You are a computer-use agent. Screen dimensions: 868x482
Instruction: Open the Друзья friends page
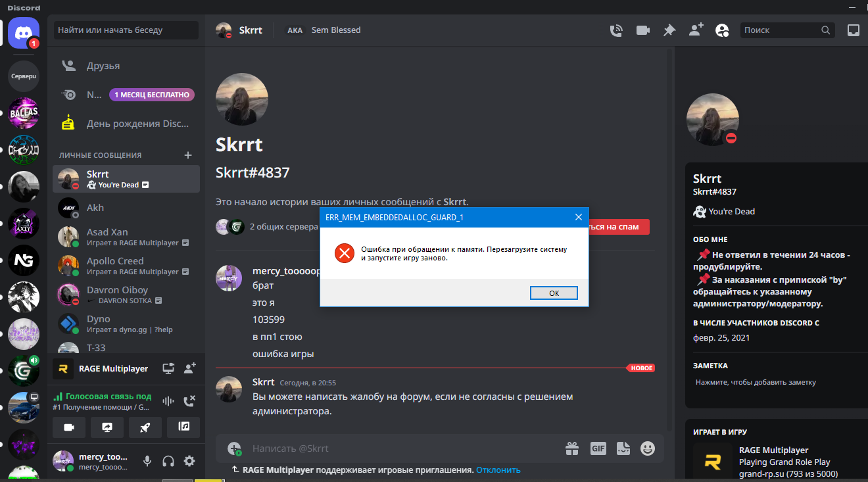(126, 66)
